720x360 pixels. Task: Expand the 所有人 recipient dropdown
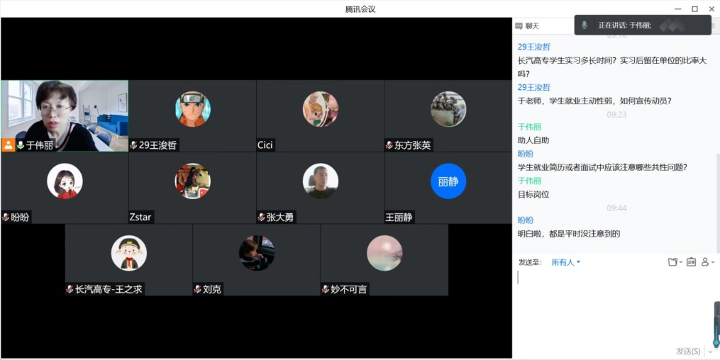pos(566,262)
